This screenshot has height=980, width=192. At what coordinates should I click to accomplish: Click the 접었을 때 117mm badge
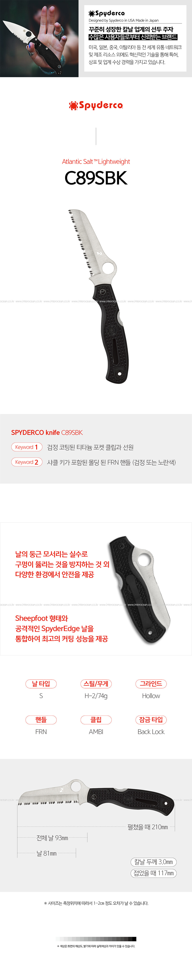(154, 873)
